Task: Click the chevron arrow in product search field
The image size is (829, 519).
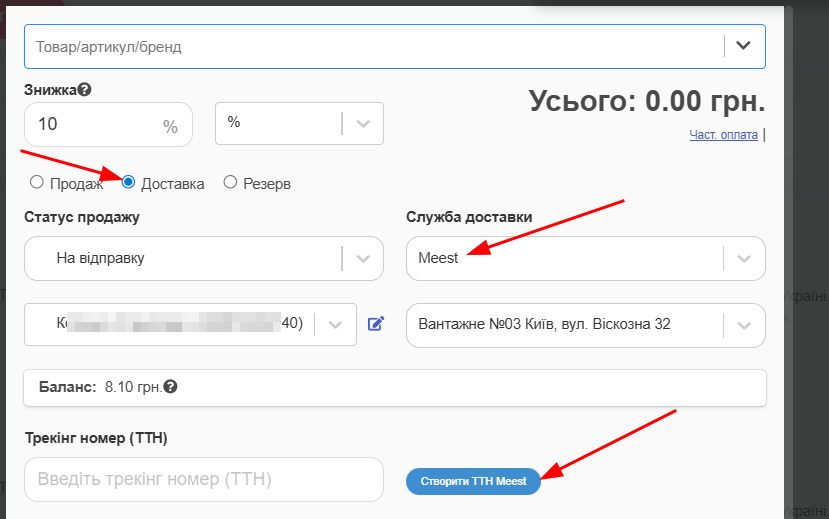Action: (x=743, y=46)
